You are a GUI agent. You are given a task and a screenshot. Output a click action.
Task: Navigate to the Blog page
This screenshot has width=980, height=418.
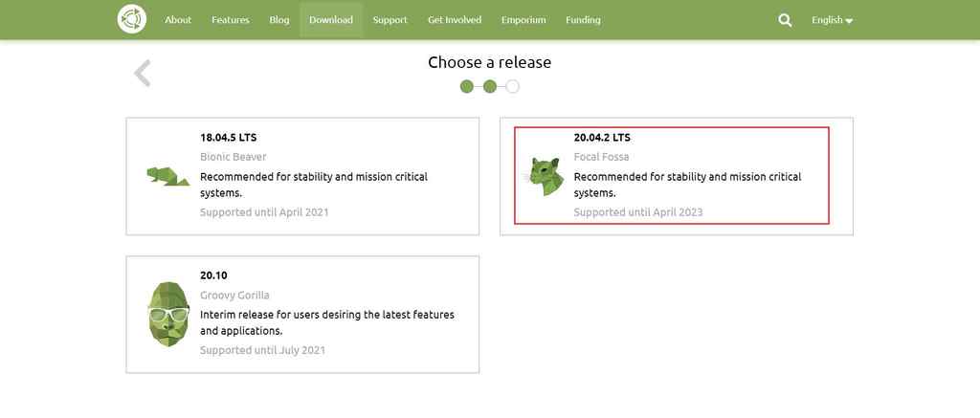[x=279, y=20]
